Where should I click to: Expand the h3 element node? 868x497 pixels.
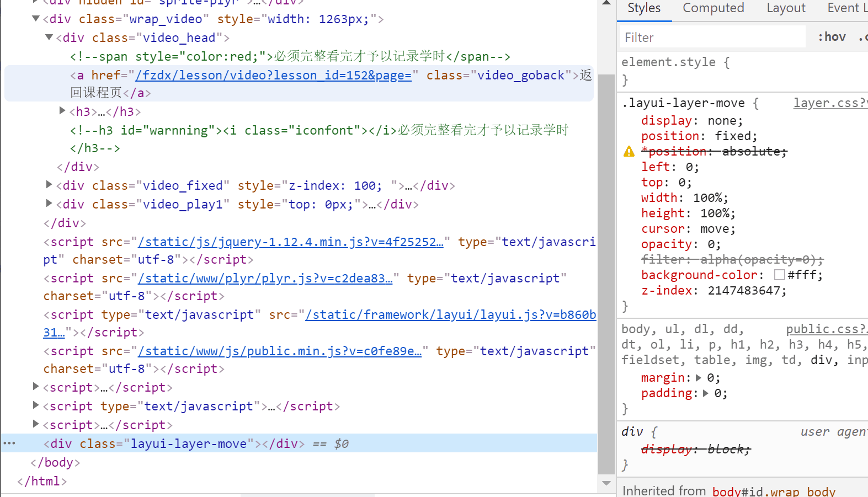tap(62, 111)
